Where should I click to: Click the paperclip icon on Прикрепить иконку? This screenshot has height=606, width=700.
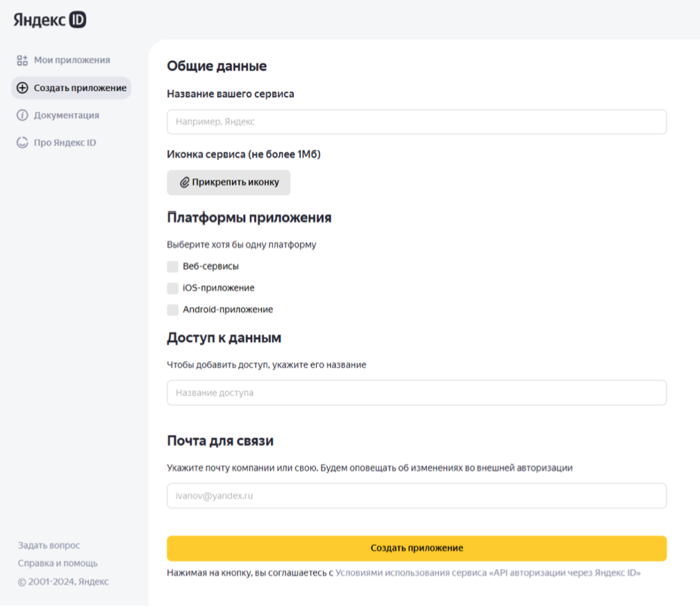point(185,182)
